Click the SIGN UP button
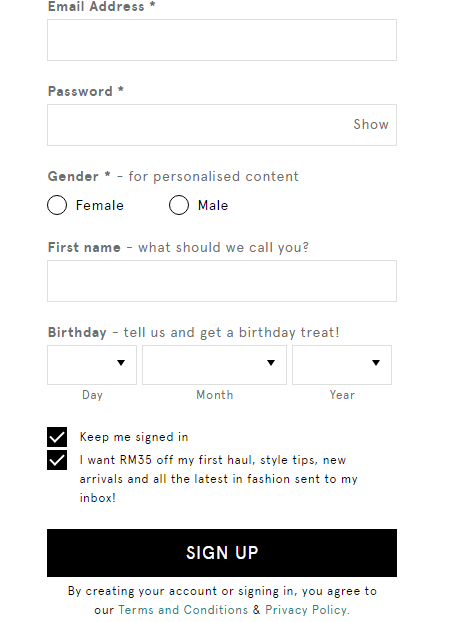Screen dimensions: 452x622 222,553
